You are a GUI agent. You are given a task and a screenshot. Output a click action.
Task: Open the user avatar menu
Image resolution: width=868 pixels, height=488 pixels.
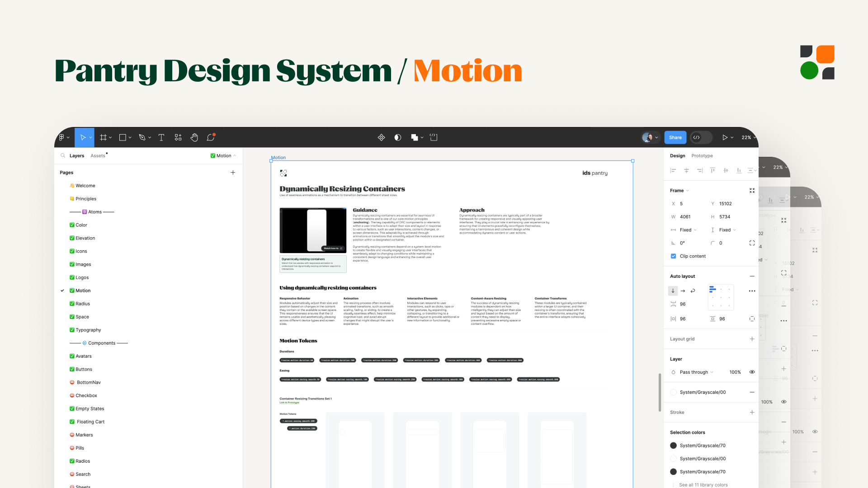[x=650, y=137]
